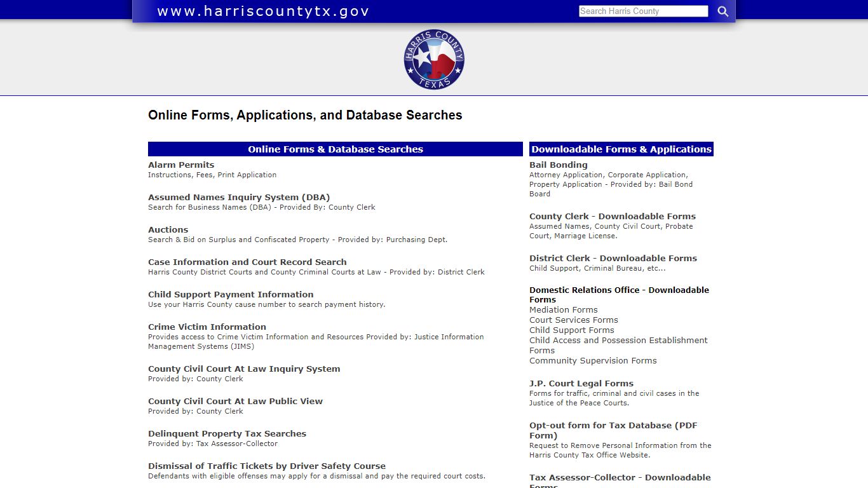Open Child Support Forms link
The height and width of the screenshot is (488, 868).
tap(572, 330)
